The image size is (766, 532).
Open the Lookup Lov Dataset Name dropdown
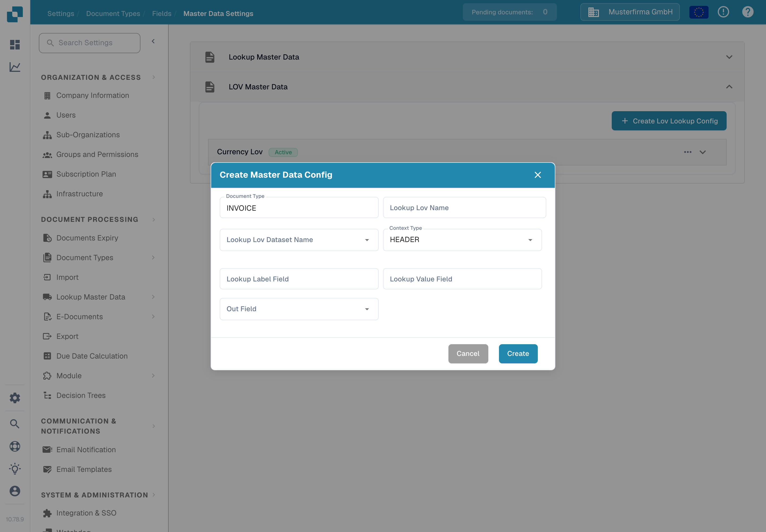pos(299,240)
